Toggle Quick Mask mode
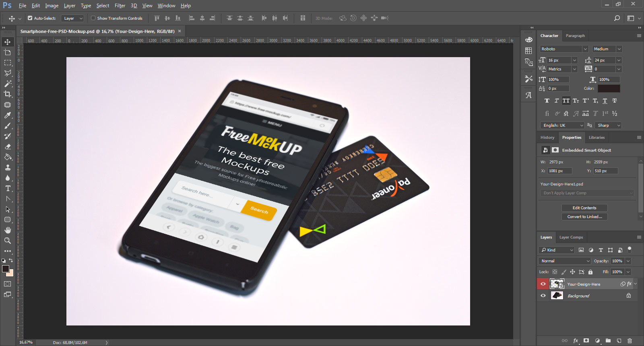This screenshot has height=346, width=644. click(x=8, y=284)
